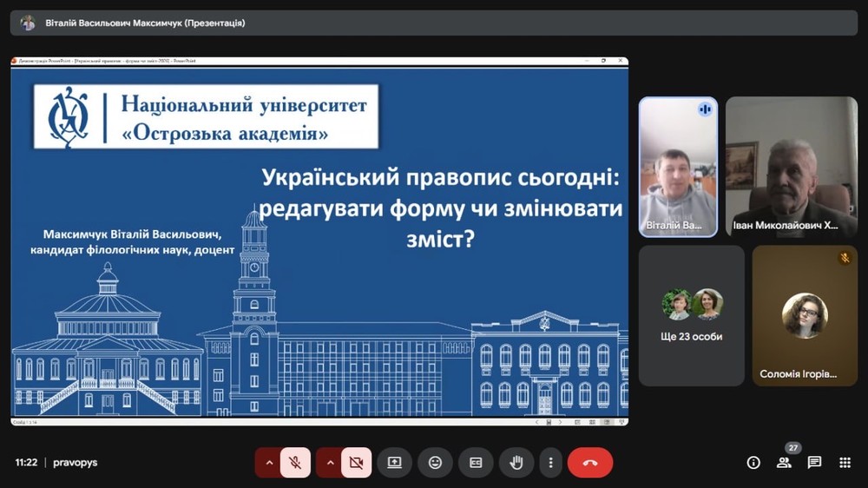The height and width of the screenshot is (488, 868).
Task: Turn on the camera button
Action: point(356,463)
